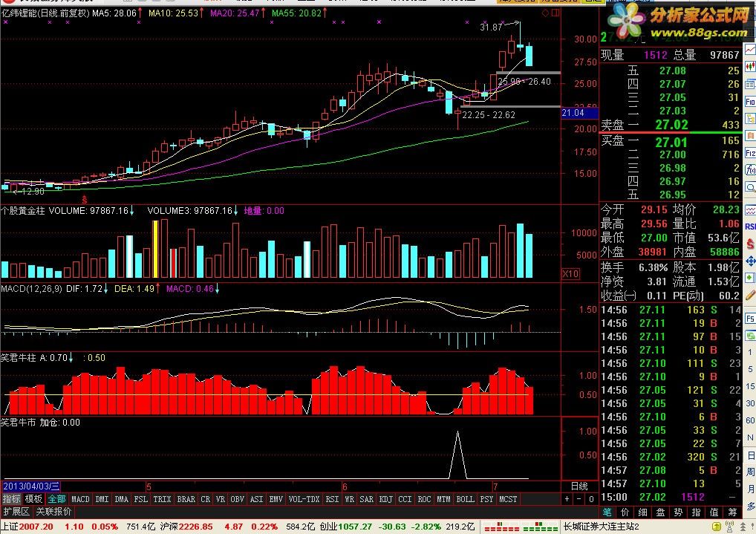Click the F5 chart switch icon
This screenshot has width=756, height=534.
click(x=750, y=319)
